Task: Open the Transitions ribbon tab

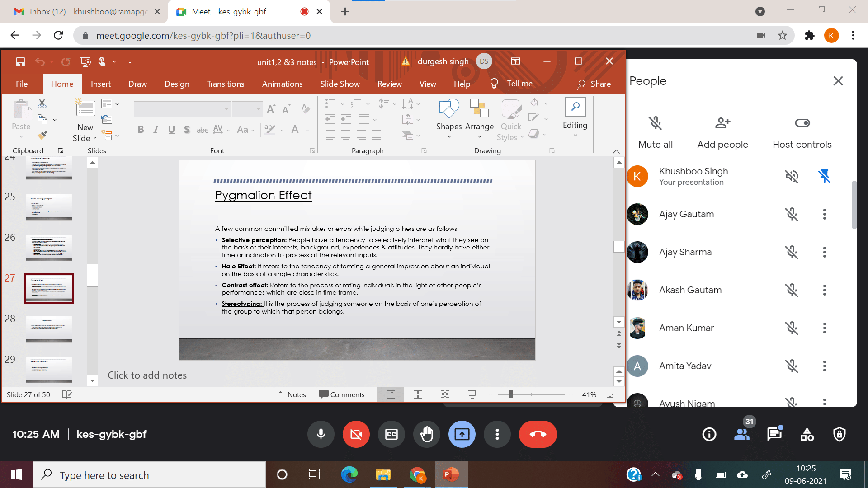Action: 225,84
